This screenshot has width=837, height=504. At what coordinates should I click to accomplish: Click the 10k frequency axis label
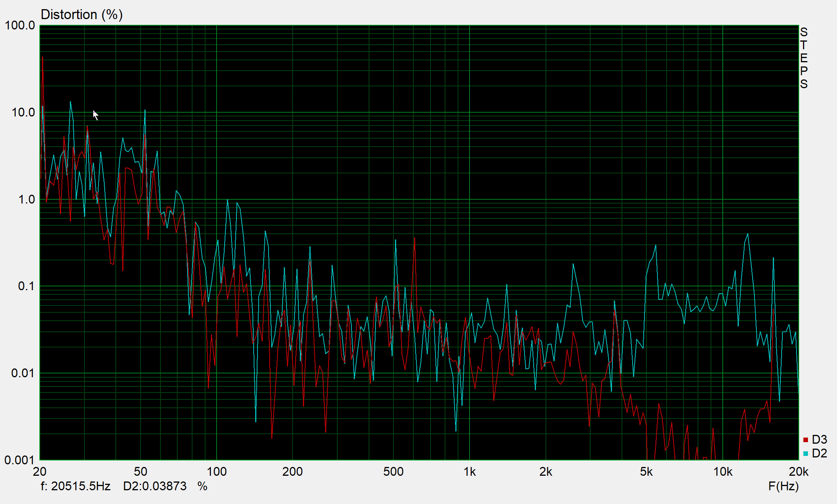[723, 472]
